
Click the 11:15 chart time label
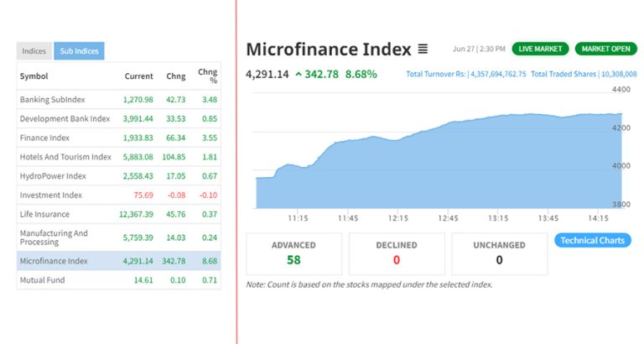click(x=298, y=218)
